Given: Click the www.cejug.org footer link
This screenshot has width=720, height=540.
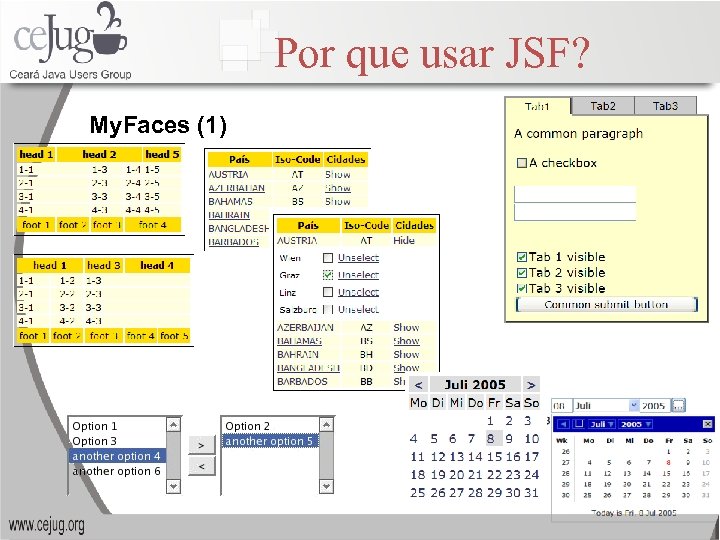Looking at the screenshot, I should pos(47,525).
